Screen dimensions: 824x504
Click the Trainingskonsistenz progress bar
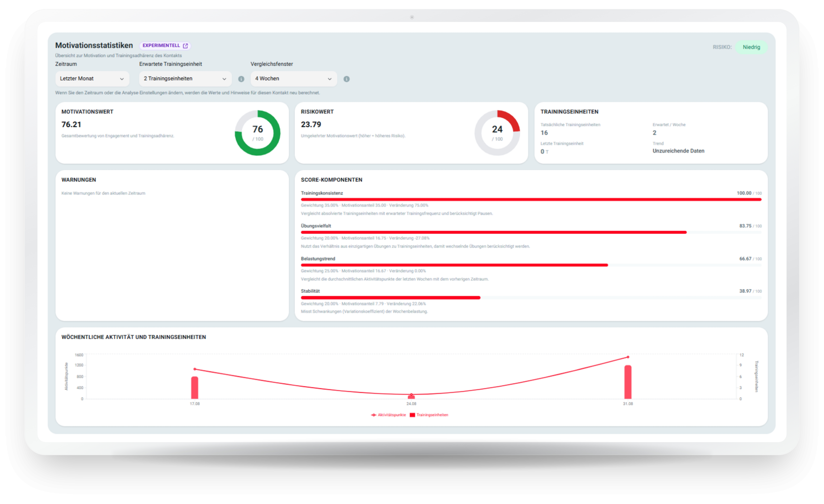pyautogui.click(x=531, y=200)
